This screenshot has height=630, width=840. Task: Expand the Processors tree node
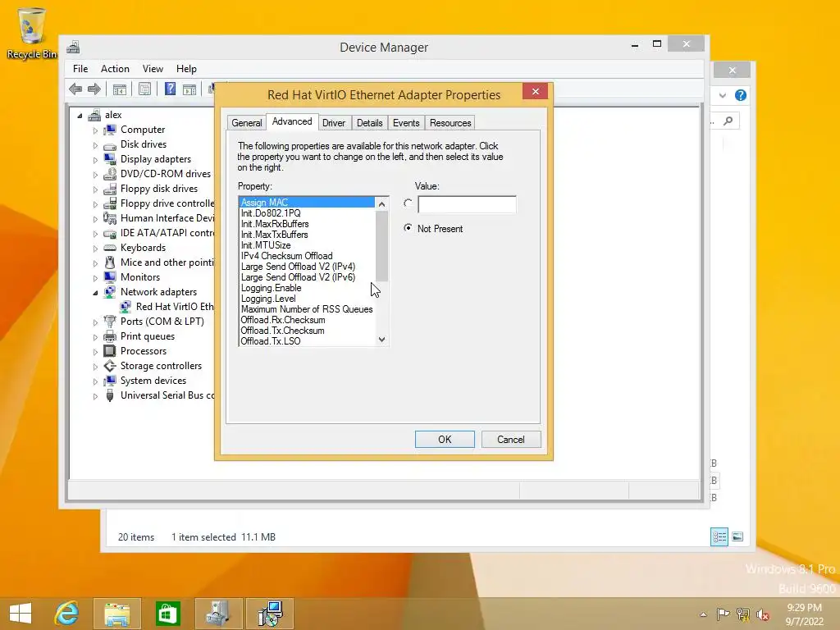95,352
